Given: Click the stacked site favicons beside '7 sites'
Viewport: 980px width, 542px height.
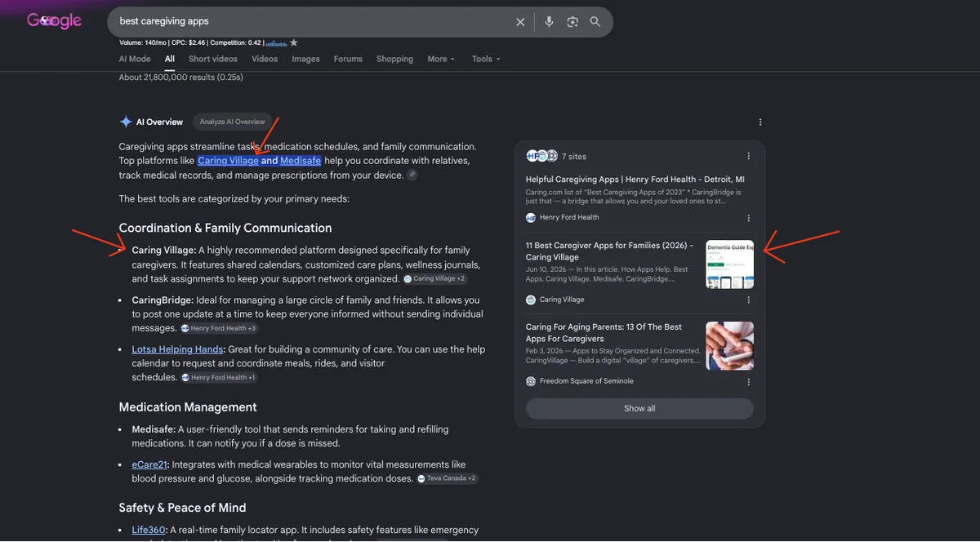Looking at the screenshot, I should pos(542,156).
